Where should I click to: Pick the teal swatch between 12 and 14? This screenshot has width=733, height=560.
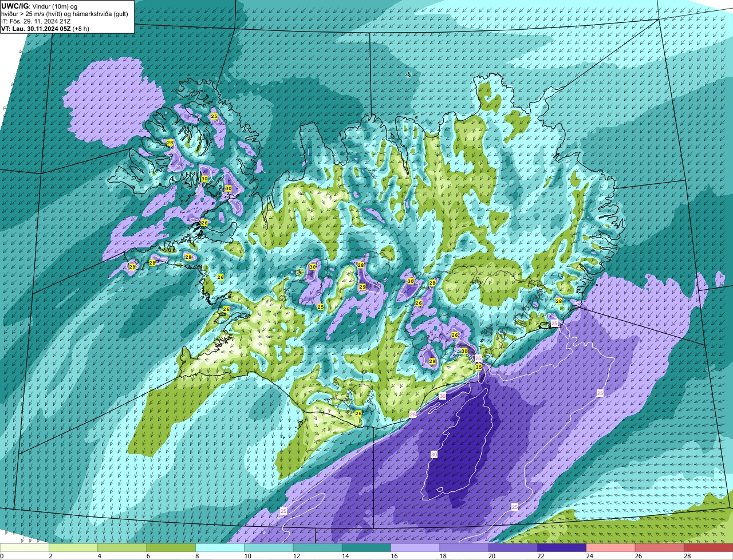pos(318,548)
